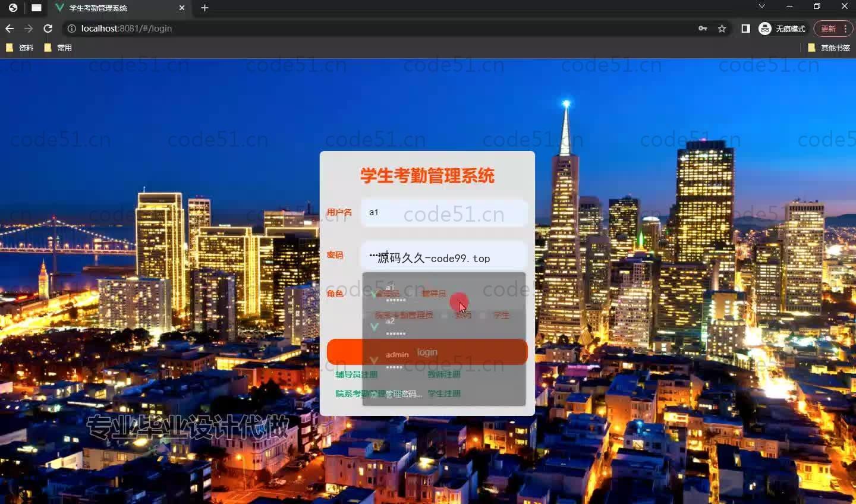Focus the 密码 password field

pyautogui.click(x=444, y=255)
